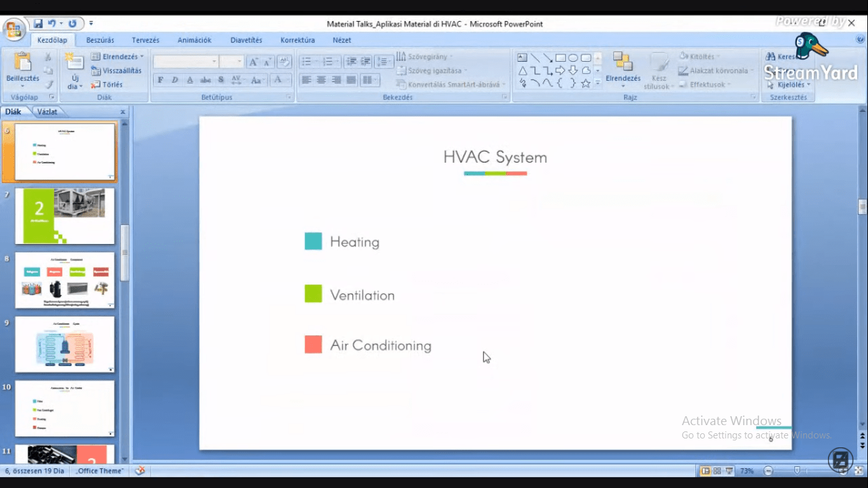Click the zoom out minus button
The width and height of the screenshot is (868, 488).
[768, 471]
